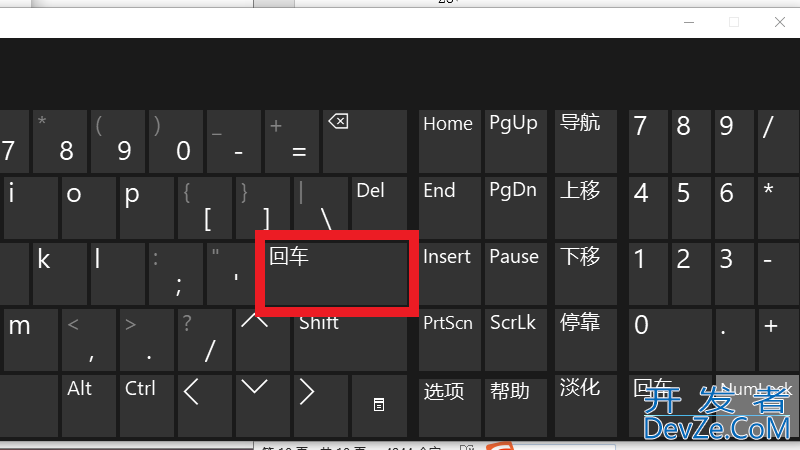Tap the Pause key
The height and width of the screenshot is (450, 800).
[515, 274]
